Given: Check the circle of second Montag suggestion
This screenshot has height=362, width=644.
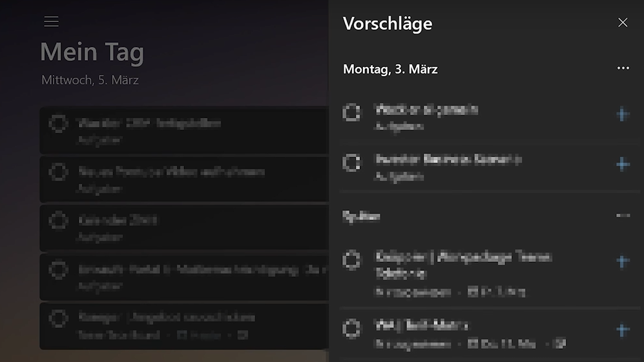Looking at the screenshot, I should pyautogui.click(x=351, y=162).
